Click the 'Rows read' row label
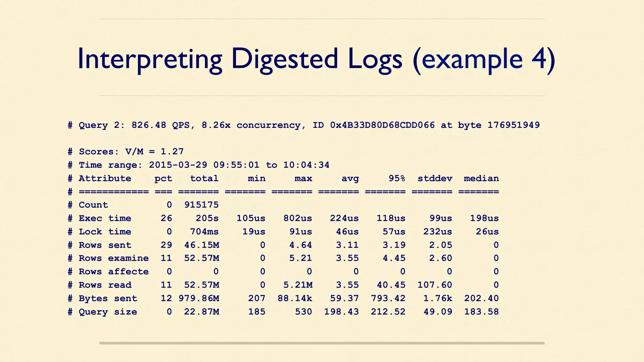Screen dimensions: 644x362 (105, 285)
